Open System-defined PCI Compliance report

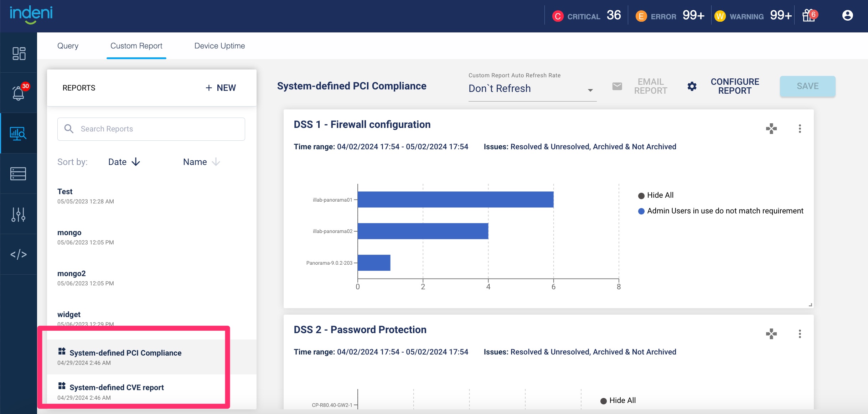coord(152,357)
